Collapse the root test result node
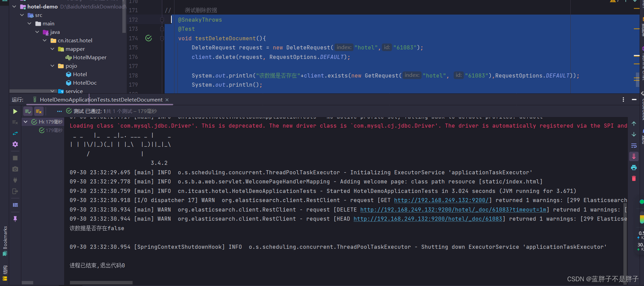The height and width of the screenshot is (286, 644). 26,122
